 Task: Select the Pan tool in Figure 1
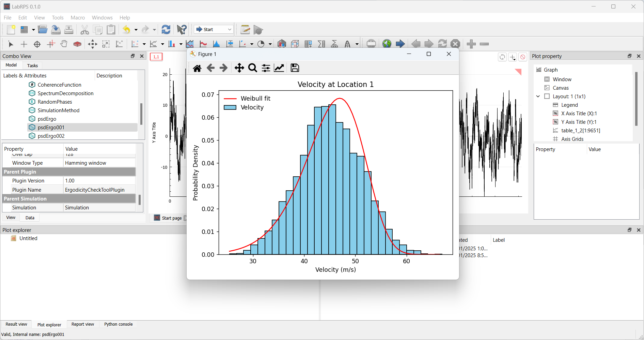coord(239,68)
